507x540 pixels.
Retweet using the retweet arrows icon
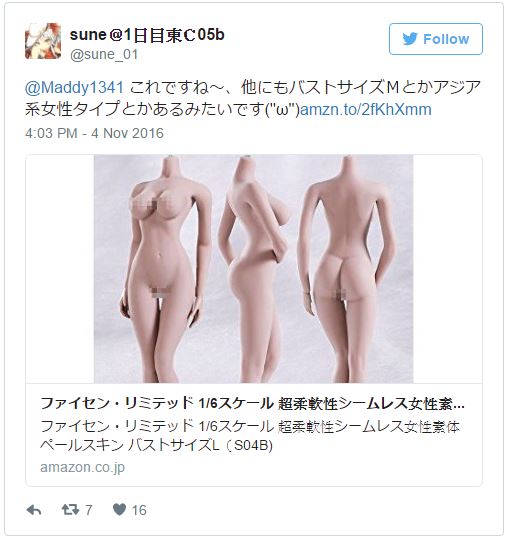pos(70,510)
